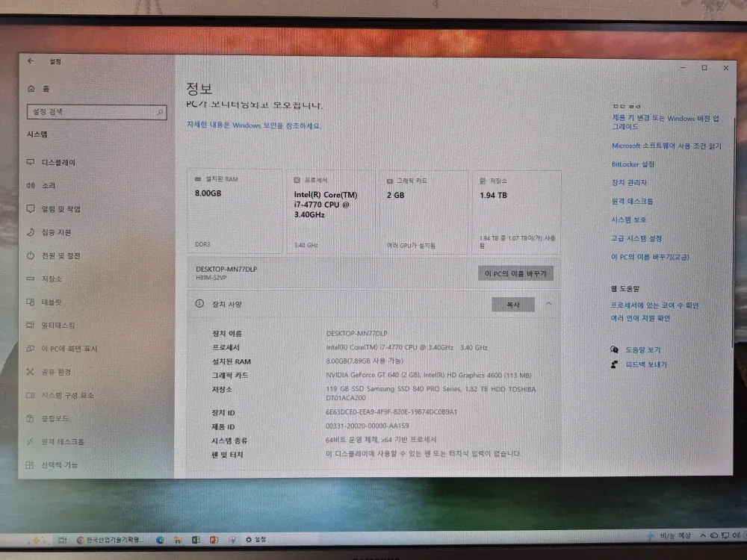
Task: Click the 설정 gear button in the taskbar
Action: [255, 540]
